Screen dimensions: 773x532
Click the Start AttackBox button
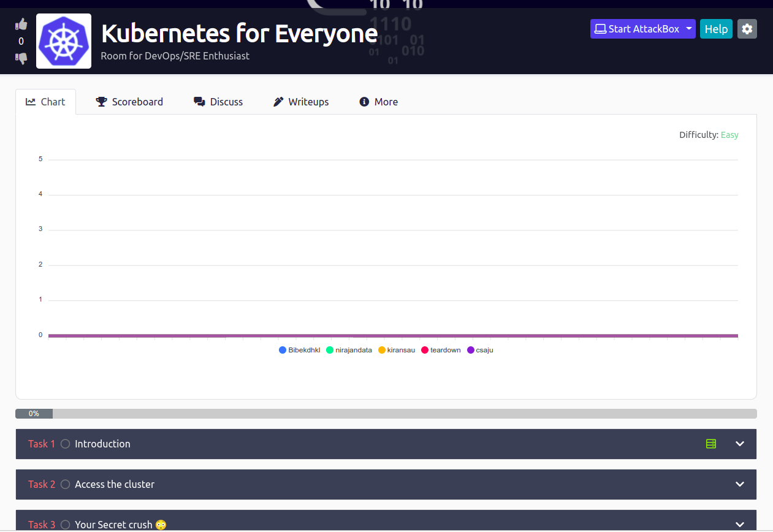click(637, 29)
